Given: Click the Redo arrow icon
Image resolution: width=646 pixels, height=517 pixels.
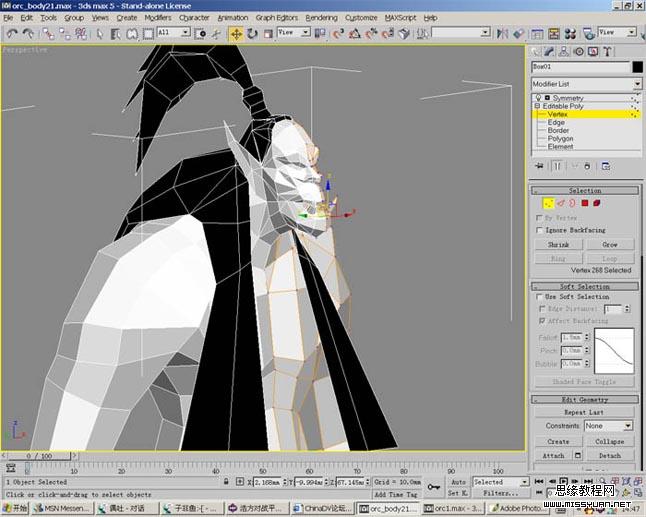Looking at the screenshot, I should 28,34.
